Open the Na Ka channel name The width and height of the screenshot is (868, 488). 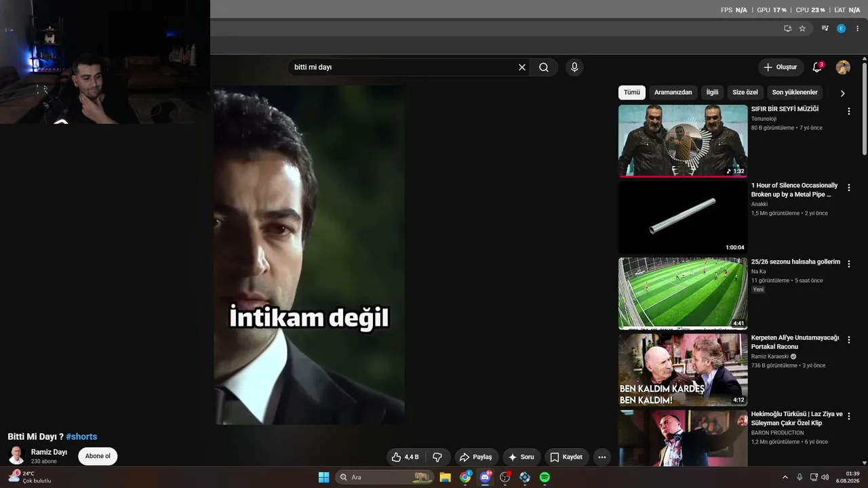click(759, 272)
